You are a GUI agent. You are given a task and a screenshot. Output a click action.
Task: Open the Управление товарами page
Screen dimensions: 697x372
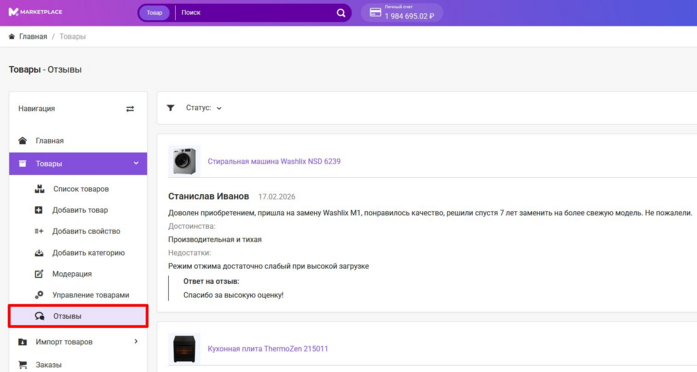click(x=91, y=295)
